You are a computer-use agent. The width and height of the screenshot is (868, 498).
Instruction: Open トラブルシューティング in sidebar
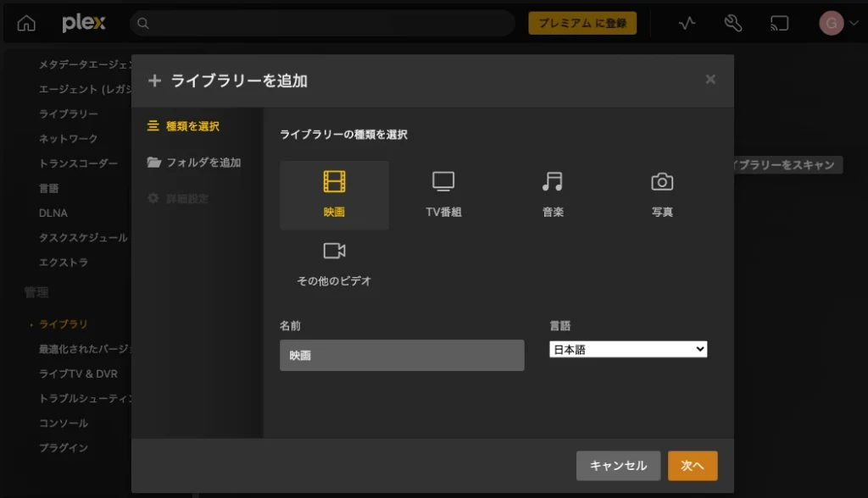click(85, 398)
